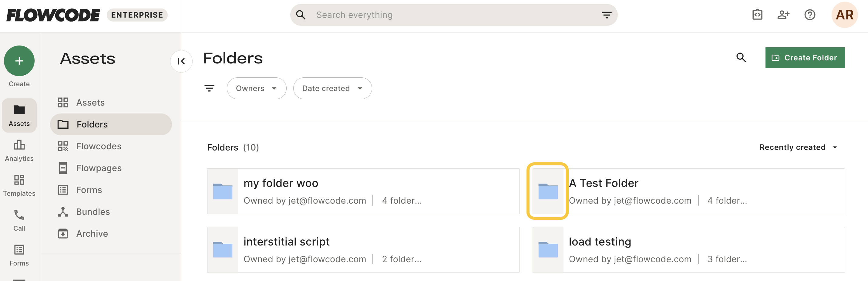Open Analytics in the left rail
868x281 pixels.
tap(19, 151)
